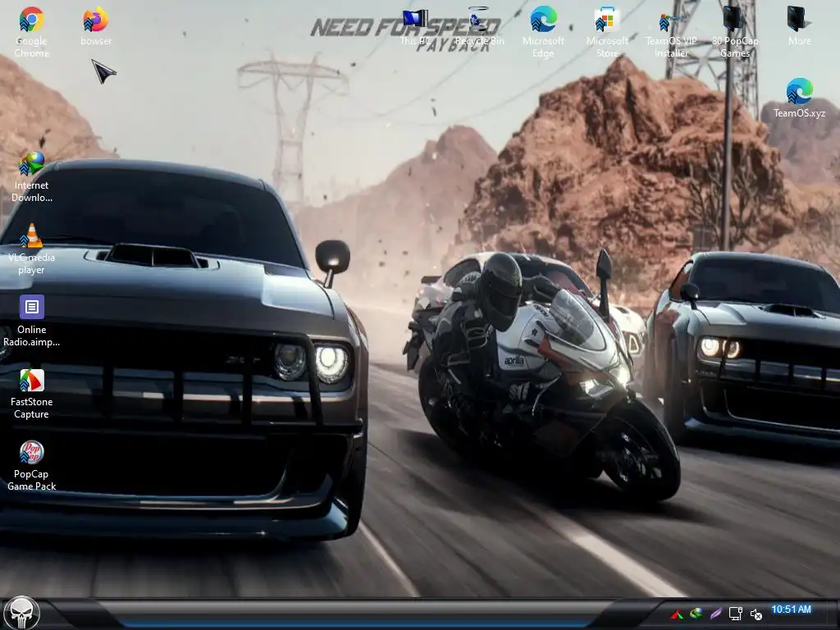Open the skull Start button
Image resolution: width=840 pixels, height=630 pixels.
tap(21, 613)
